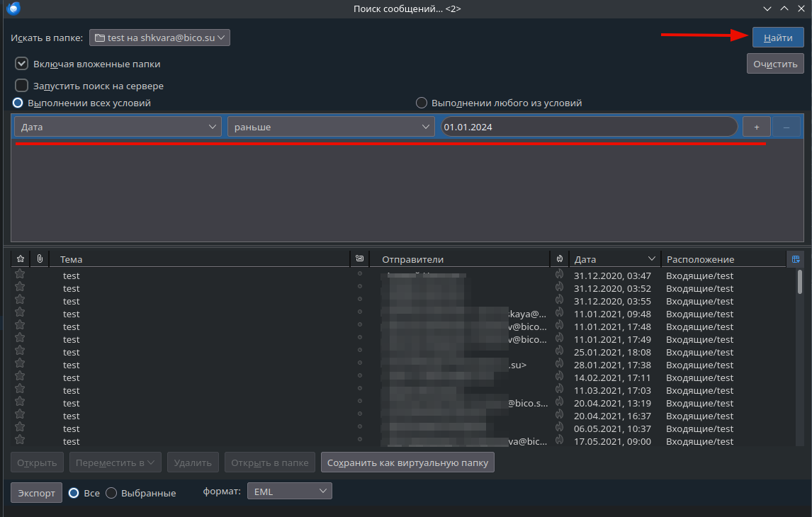Open the column picker icon in results header

click(x=796, y=258)
